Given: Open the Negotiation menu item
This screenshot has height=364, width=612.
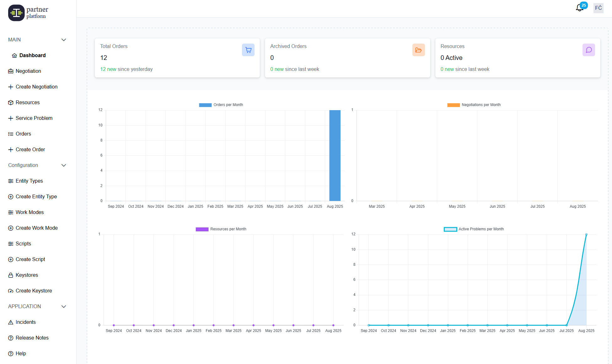Looking at the screenshot, I should click(28, 71).
